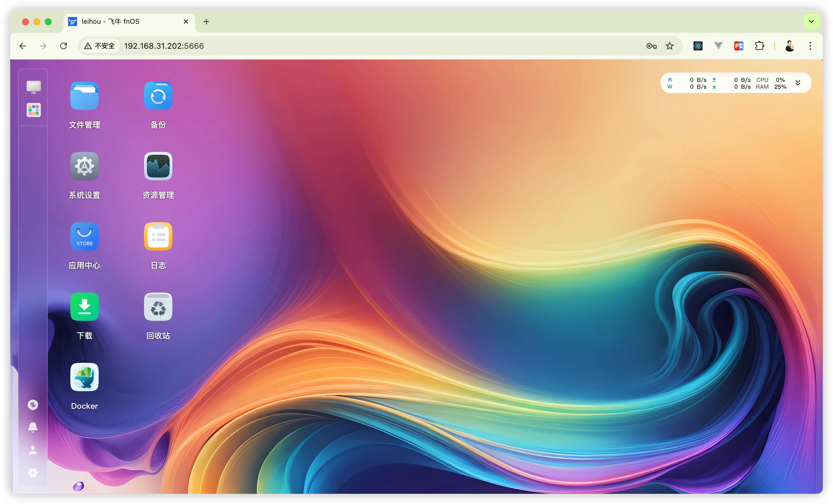Click the disk read 'R' indicator

[670, 80]
